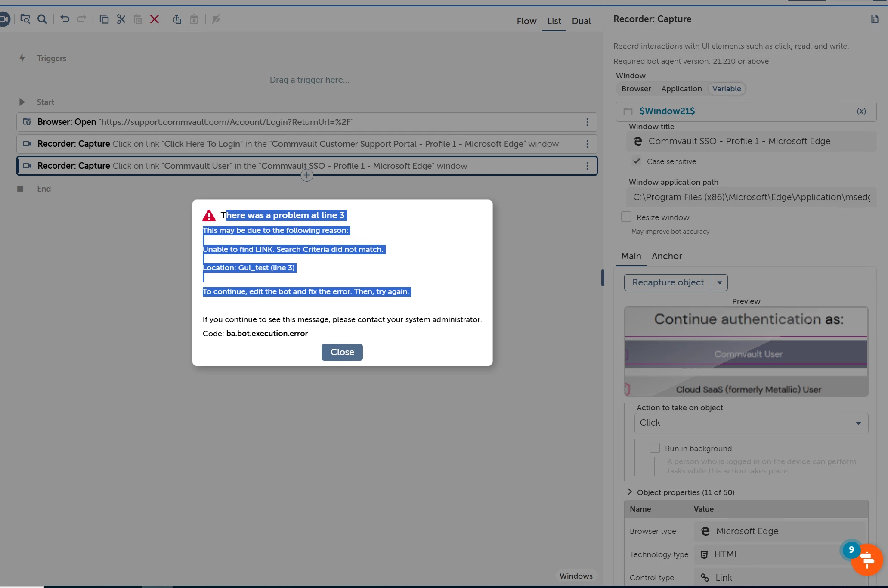Viewport: 888px width, 588px height.
Task: Click the enable/disable action lightning icon
Action: 216,19
